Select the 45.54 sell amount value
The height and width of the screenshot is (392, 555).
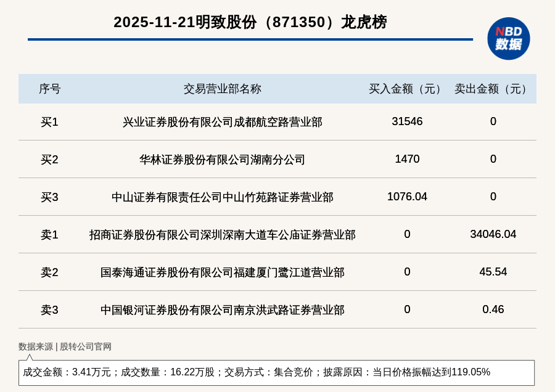(493, 272)
